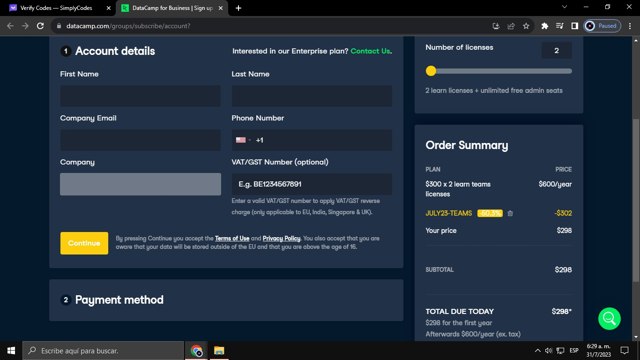Close the DataCamp for Business tab

[220, 8]
